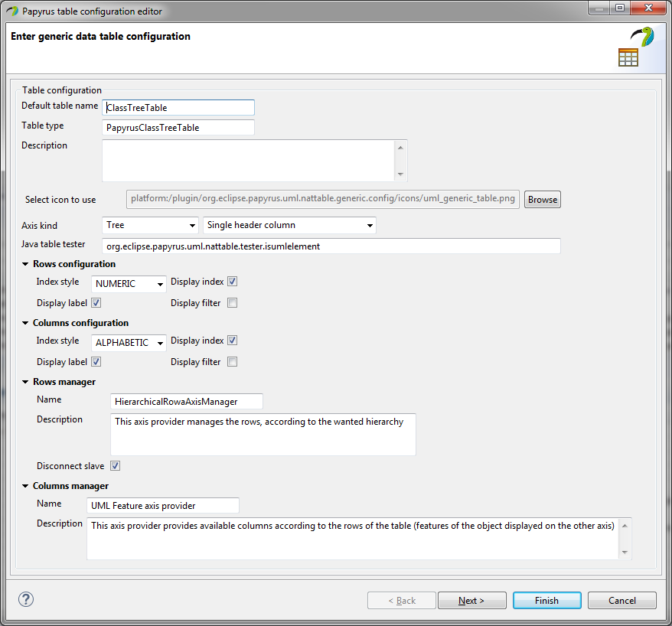The height and width of the screenshot is (626, 672).
Task: Minimize the Papyrus configuration editor window
Action: pyautogui.click(x=599, y=8)
